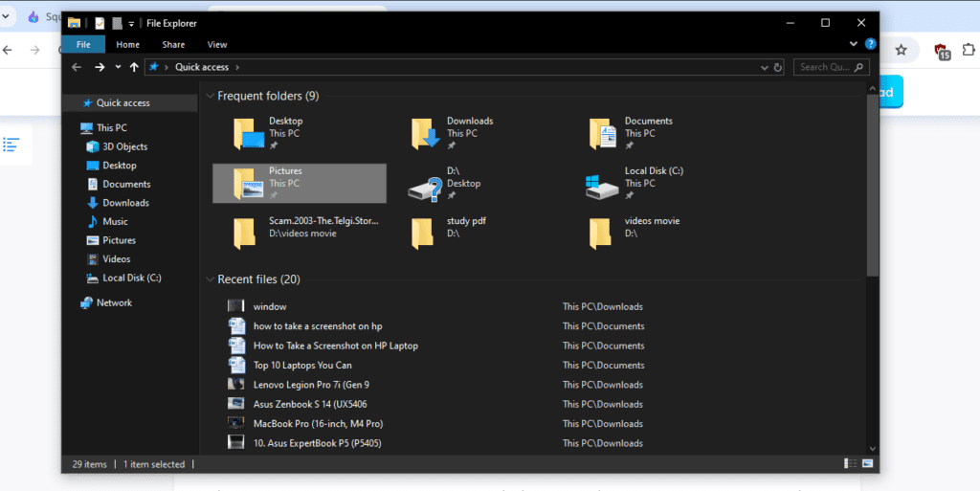The width and height of the screenshot is (980, 491).
Task: Open the View ribbon tab
Action: tap(217, 44)
